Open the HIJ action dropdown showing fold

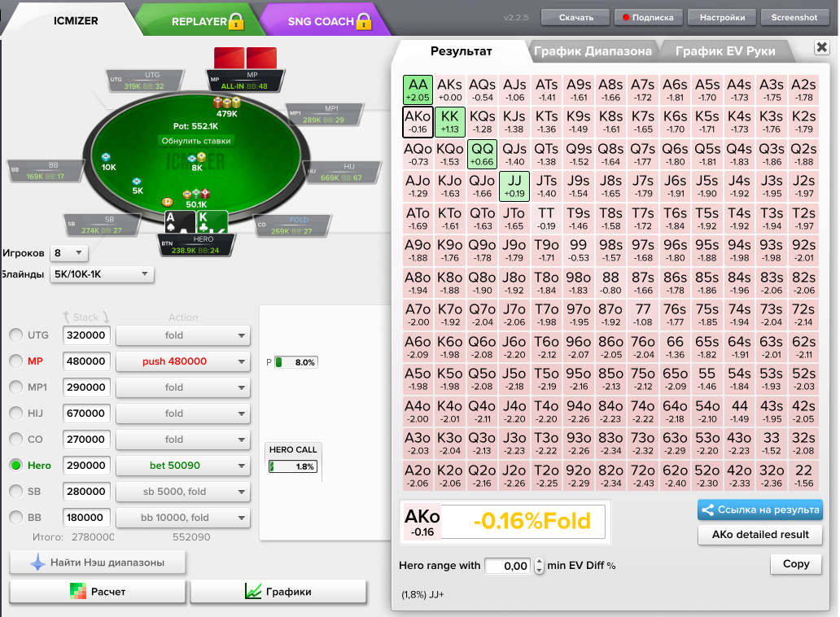pos(183,413)
